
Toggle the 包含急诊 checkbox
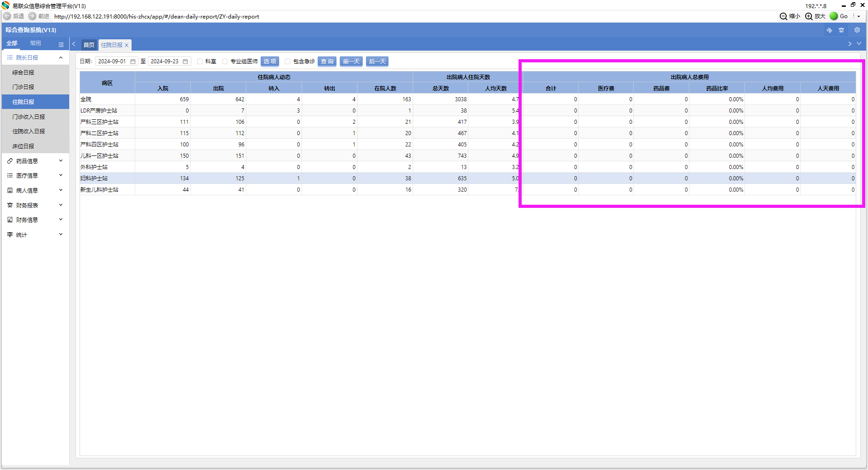pos(288,61)
